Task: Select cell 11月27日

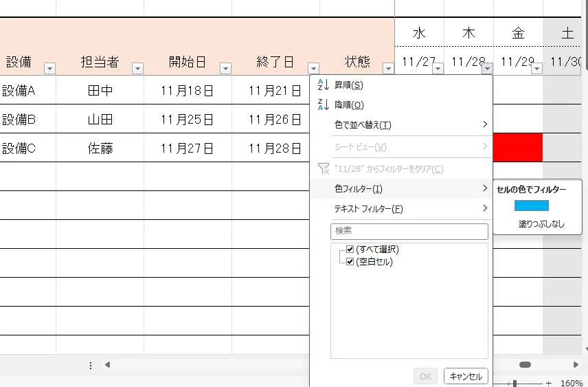Action: 188,148
